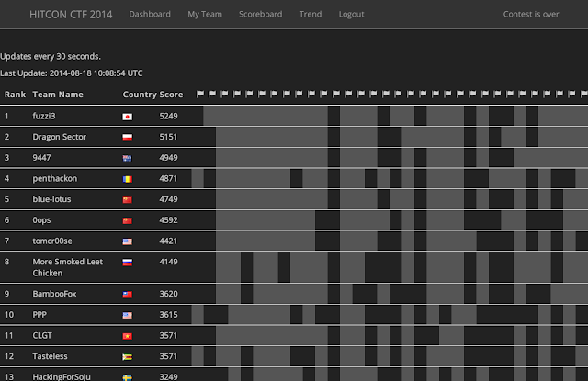The width and height of the screenshot is (588, 381).
Task: Click China flag in blue-lotus row
Action: (x=127, y=200)
